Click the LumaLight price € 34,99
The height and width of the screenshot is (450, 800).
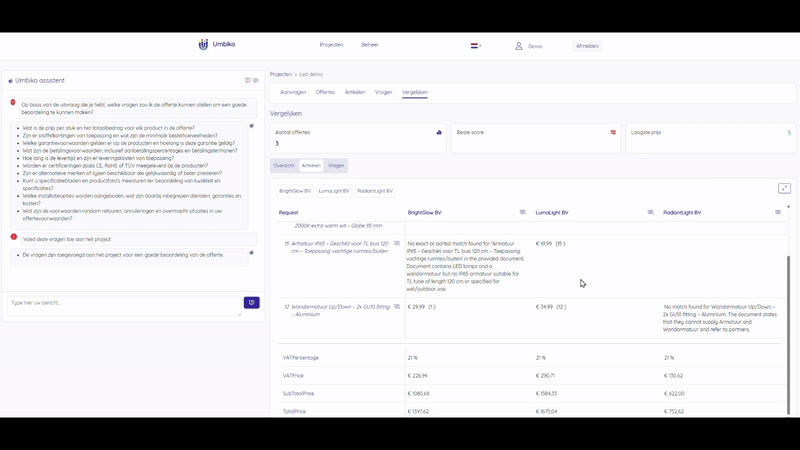tap(544, 307)
